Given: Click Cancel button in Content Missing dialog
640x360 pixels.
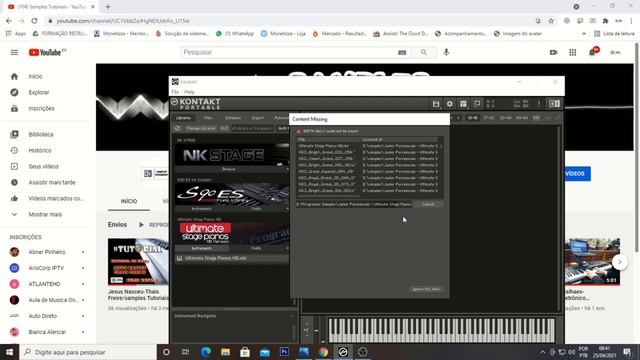Looking at the screenshot, I should [428, 204].
